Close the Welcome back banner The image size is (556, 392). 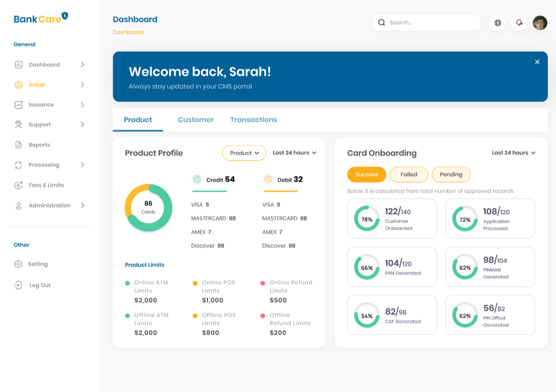[537, 62]
